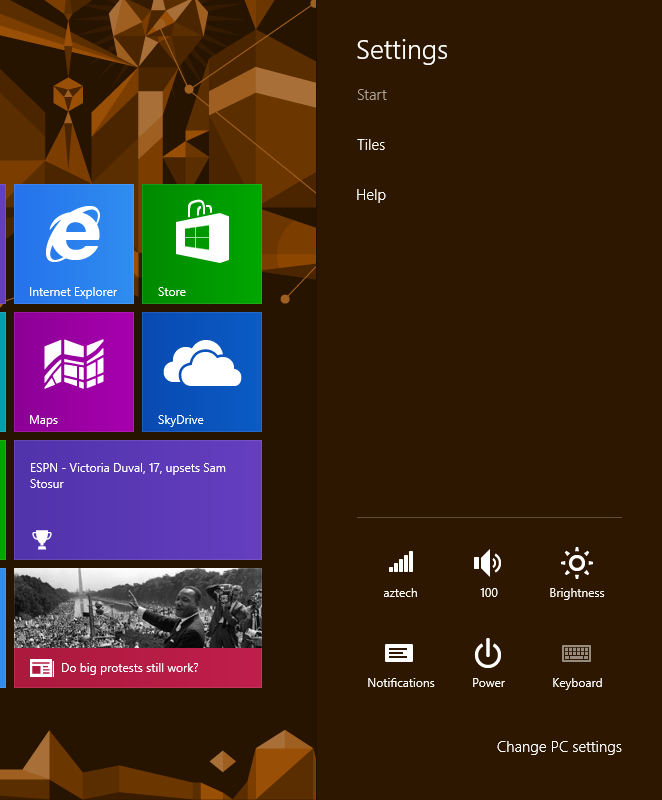Screen dimensions: 662x800
Task: Click the Notifications icon
Action: (x=399, y=653)
